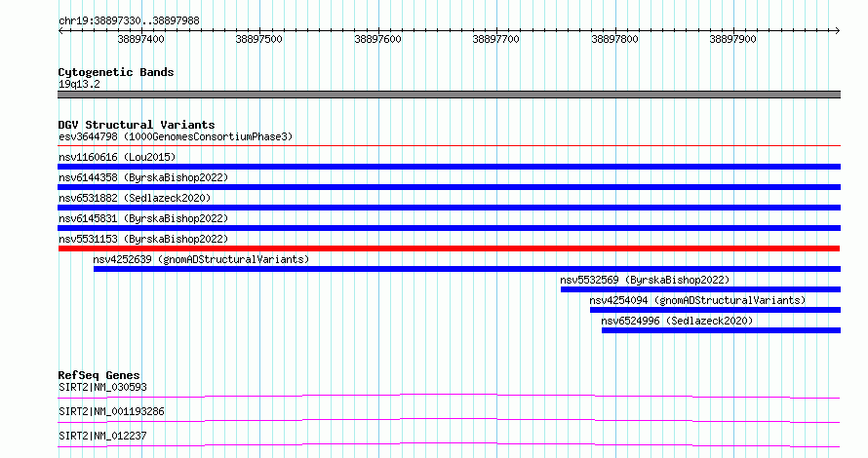Image resolution: width=868 pixels, height=458 pixels.
Task: Click ruler position 38897800
Action: pyautogui.click(x=614, y=39)
